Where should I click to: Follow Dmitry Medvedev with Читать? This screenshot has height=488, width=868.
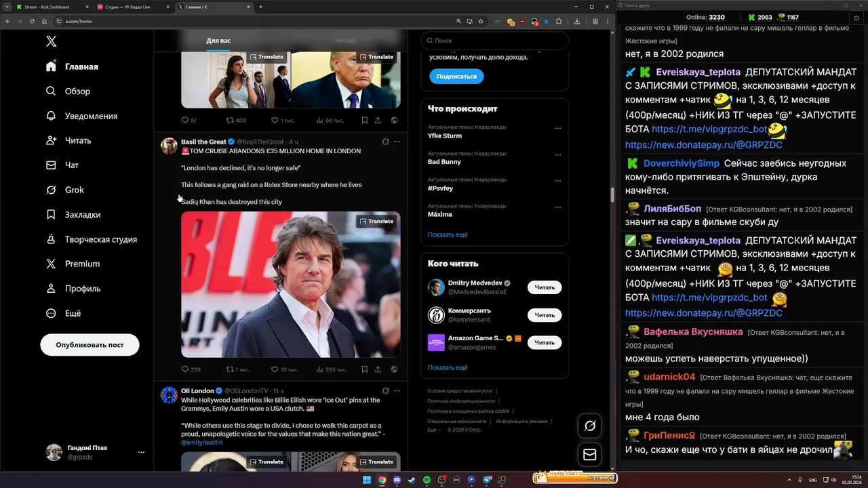click(545, 287)
